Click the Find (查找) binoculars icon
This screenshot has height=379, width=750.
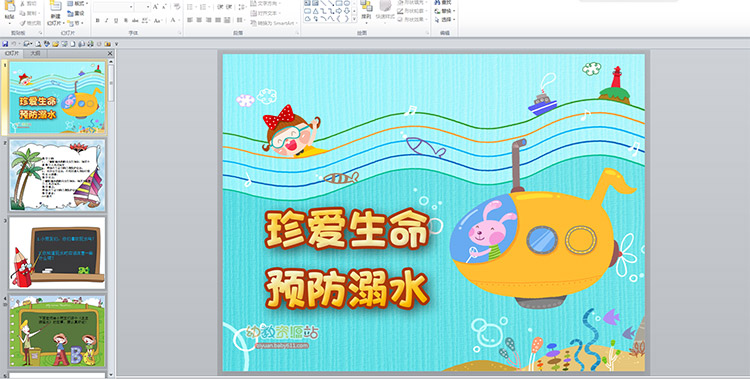point(437,2)
